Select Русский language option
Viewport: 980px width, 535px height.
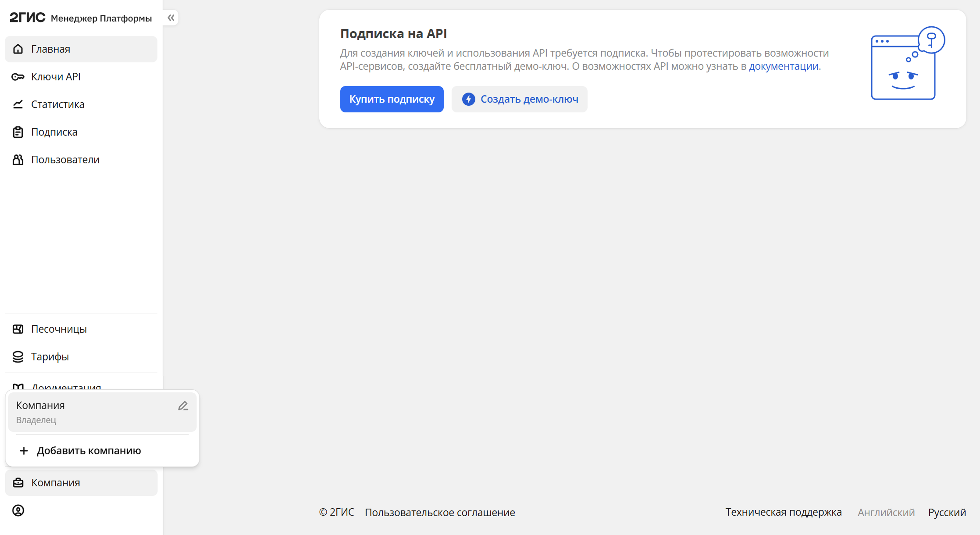(947, 512)
